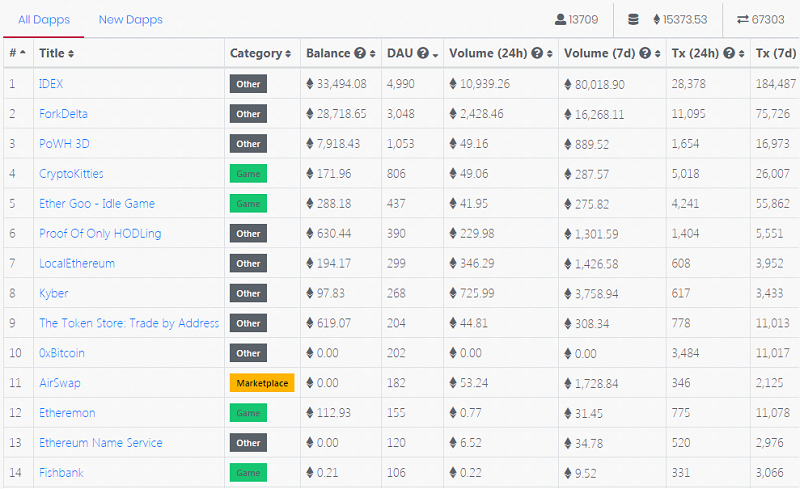Sort table by Category column

click(x=260, y=53)
